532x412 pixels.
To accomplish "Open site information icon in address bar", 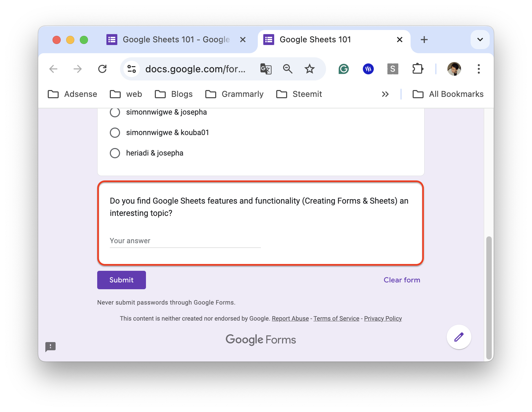I will [132, 69].
